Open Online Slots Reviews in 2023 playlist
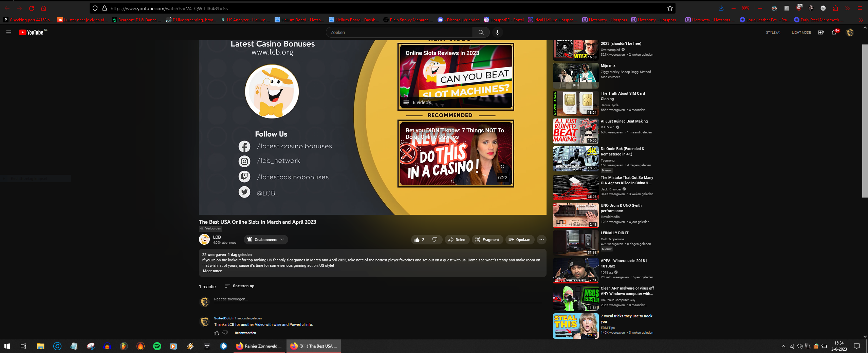 [456, 76]
